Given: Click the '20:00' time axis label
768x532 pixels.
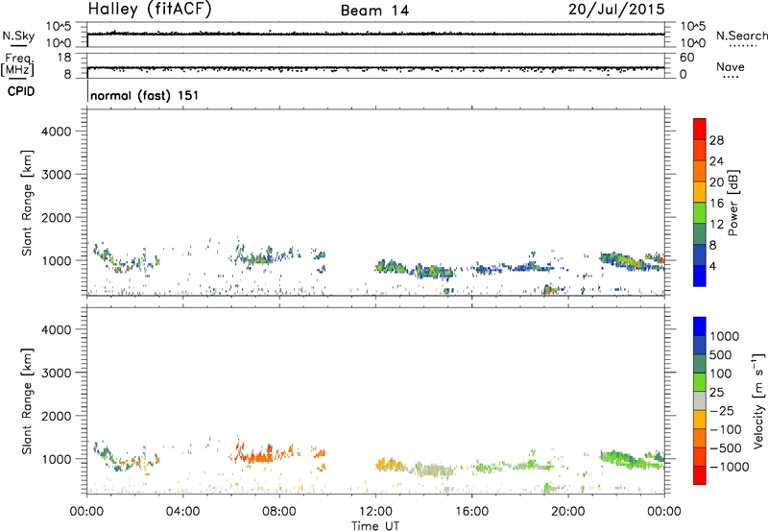Looking at the screenshot, I should 568,512.
